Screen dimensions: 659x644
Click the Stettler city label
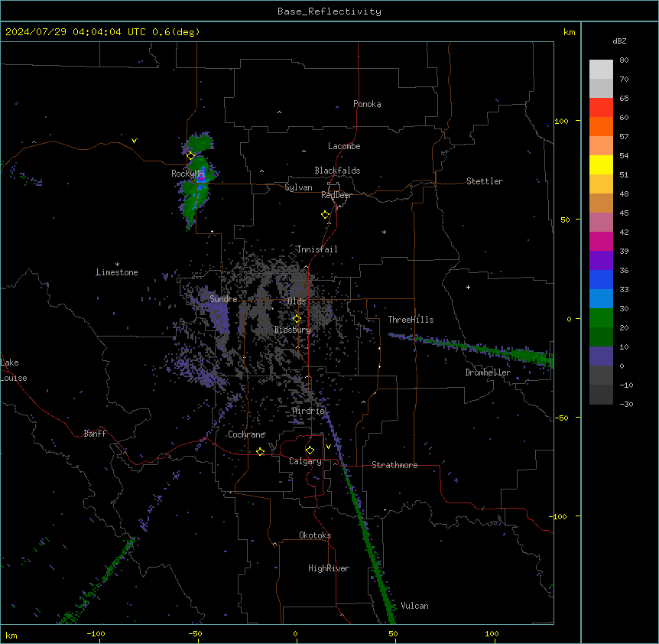coord(485,181)
